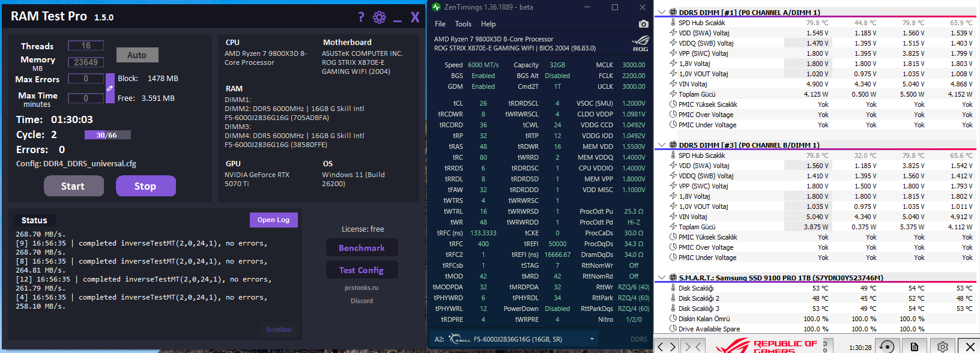Click the MEM VDD 1.5500V value
Viewport: 980px width, 353px height.
(634, 146)
